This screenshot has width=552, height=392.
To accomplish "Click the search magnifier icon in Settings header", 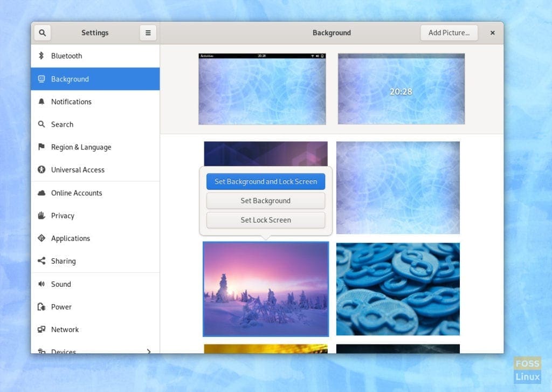I will 42,33.
